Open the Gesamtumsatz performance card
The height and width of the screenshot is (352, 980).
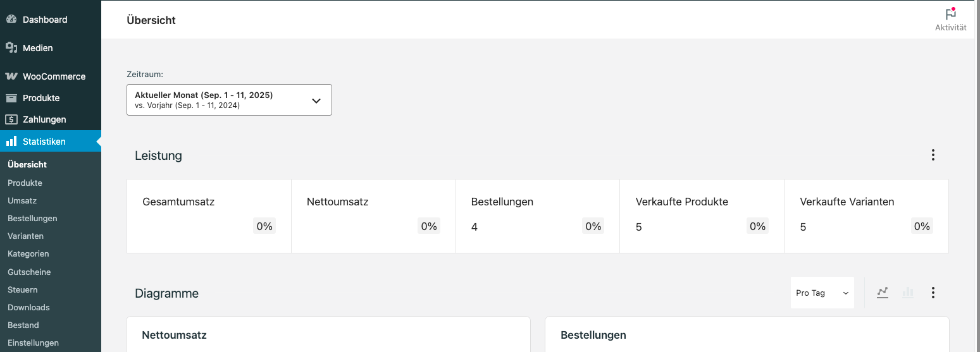tap(209, 215)
